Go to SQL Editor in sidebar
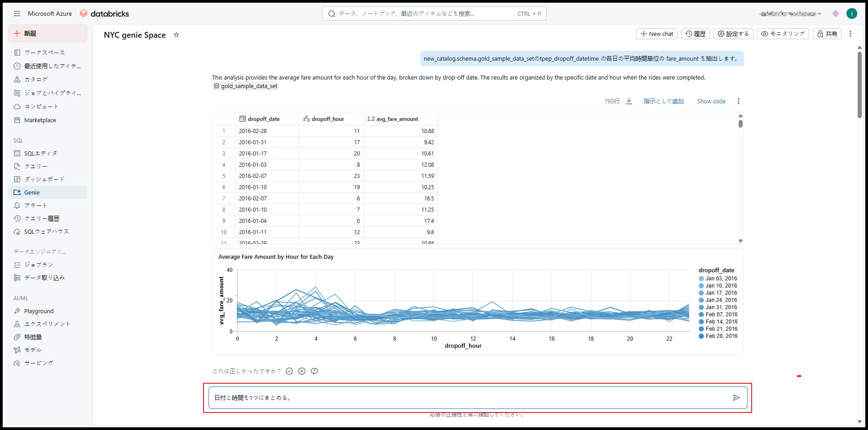Image resolution: width=868 pixels, height=430 pixels. 40,153
